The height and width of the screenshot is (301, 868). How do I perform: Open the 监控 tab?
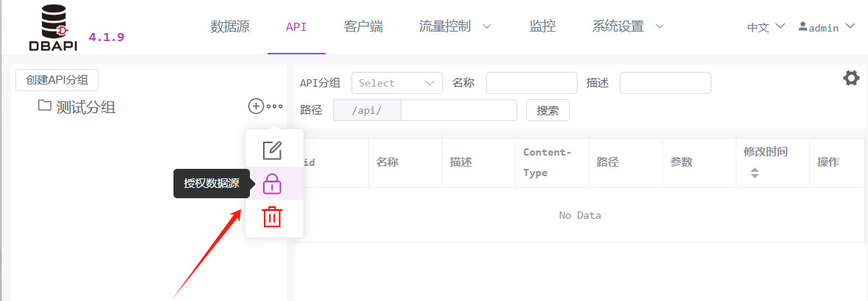pos(542,26)
